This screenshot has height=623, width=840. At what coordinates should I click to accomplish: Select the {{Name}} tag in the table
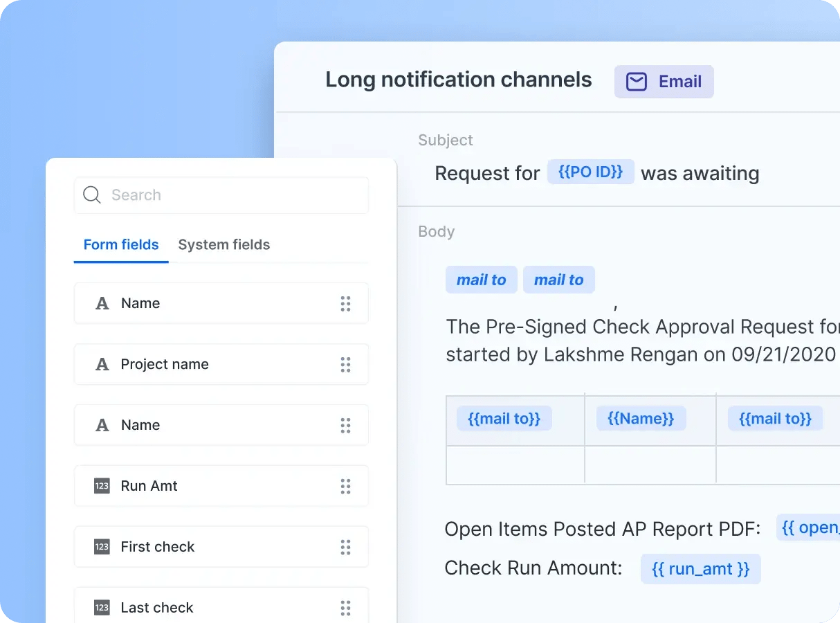640,418
